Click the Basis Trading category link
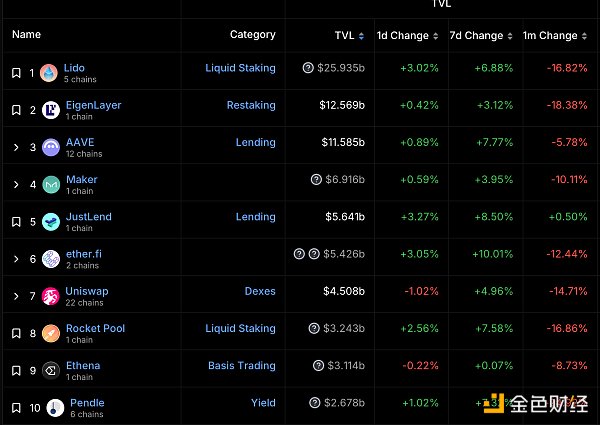Viewport: 600px width, 425px height. click(x=241, y=365)
